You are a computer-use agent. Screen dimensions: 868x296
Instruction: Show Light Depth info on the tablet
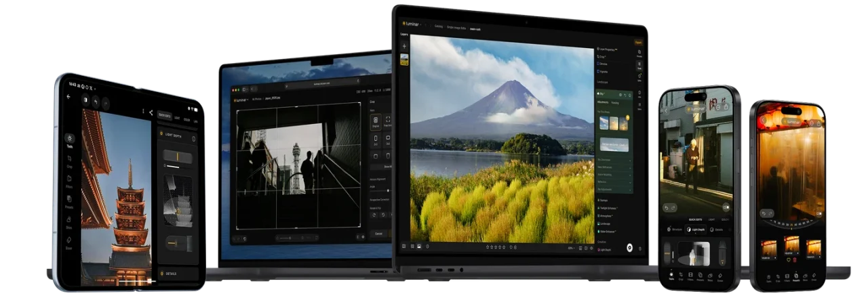(193, 139)
